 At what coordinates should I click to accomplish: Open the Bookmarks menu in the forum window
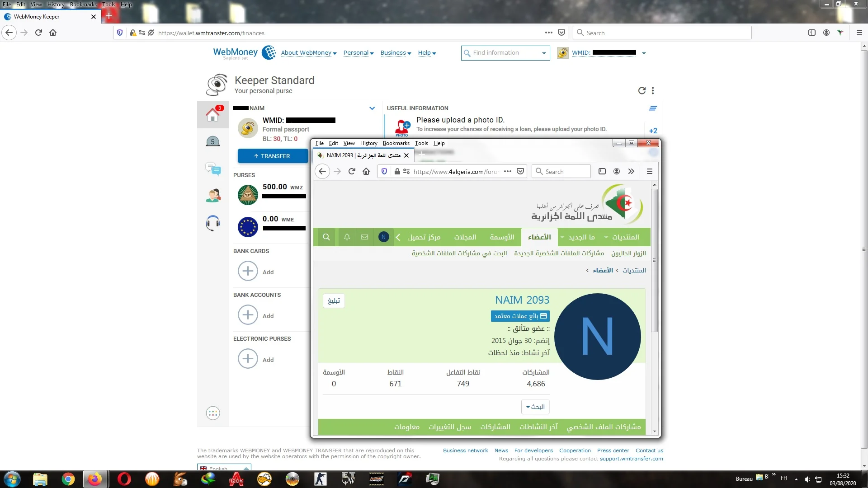[396, 143]
